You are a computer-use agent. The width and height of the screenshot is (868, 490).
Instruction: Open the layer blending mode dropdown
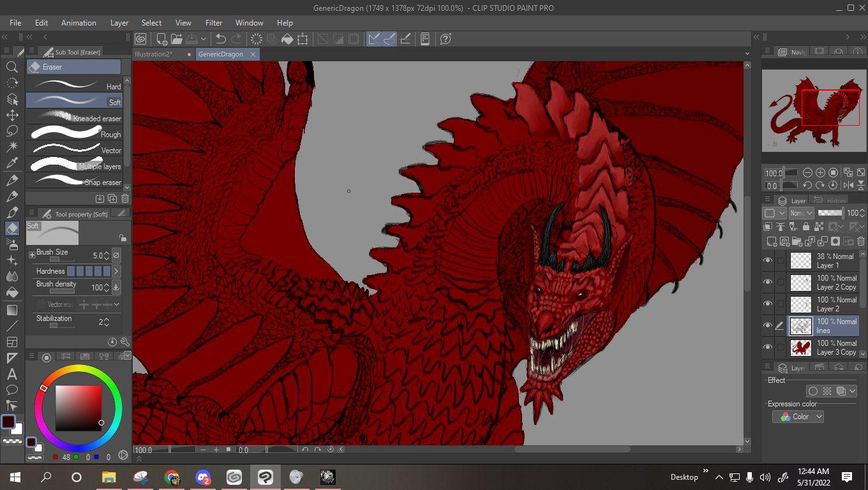[801, 213]
